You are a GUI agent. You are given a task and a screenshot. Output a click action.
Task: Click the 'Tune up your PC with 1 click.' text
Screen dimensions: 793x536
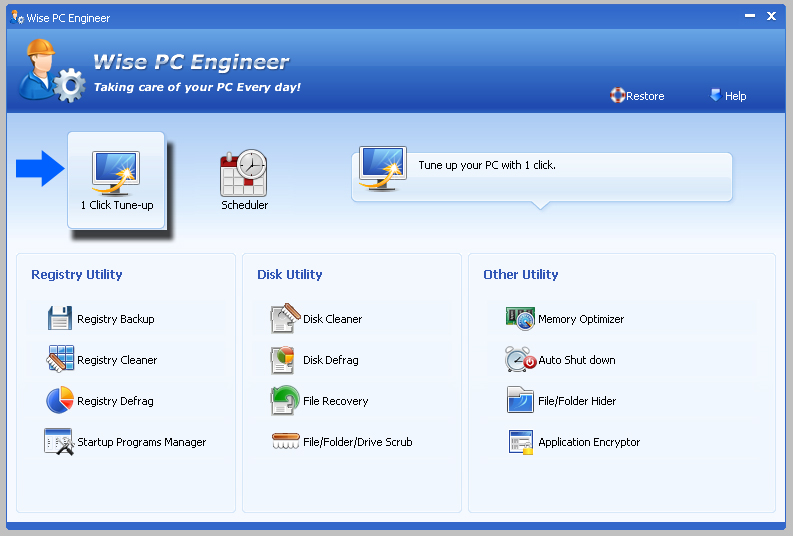pyautogui.click(x=487, y=165)
